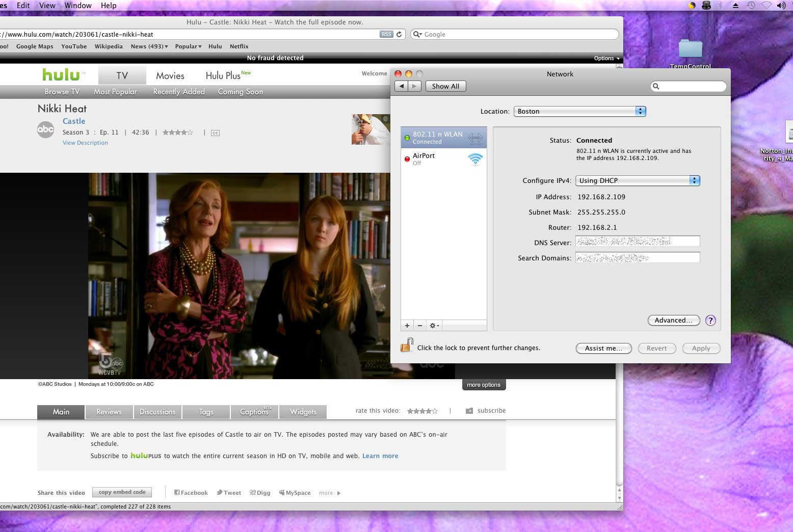Rate this video using the stars

(x=422, y=411)
